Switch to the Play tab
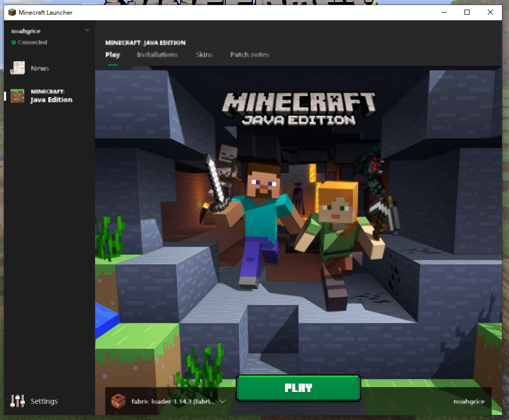Viewport: 509px width, 420px height. pos(112,55)
